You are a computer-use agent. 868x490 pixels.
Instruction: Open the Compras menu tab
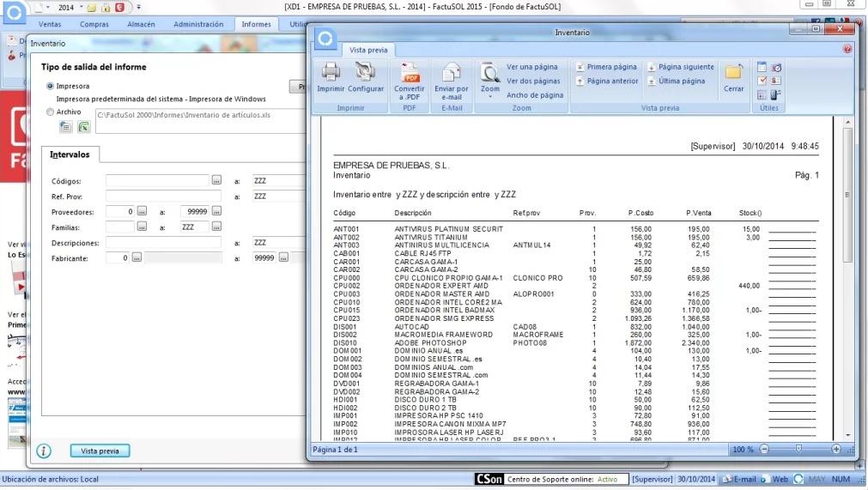coord(94,24)
